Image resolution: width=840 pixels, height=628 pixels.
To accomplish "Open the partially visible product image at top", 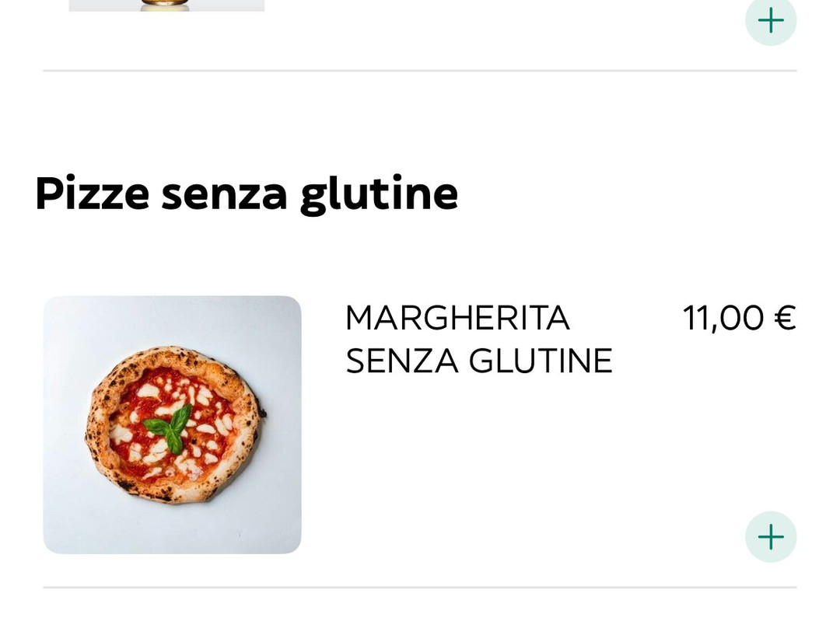I will 166,5.
